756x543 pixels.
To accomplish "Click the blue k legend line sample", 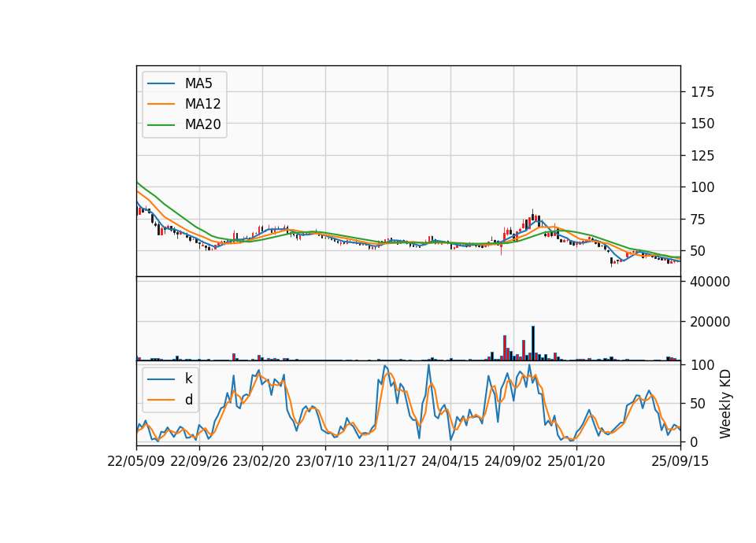I will tap(161, 379).
